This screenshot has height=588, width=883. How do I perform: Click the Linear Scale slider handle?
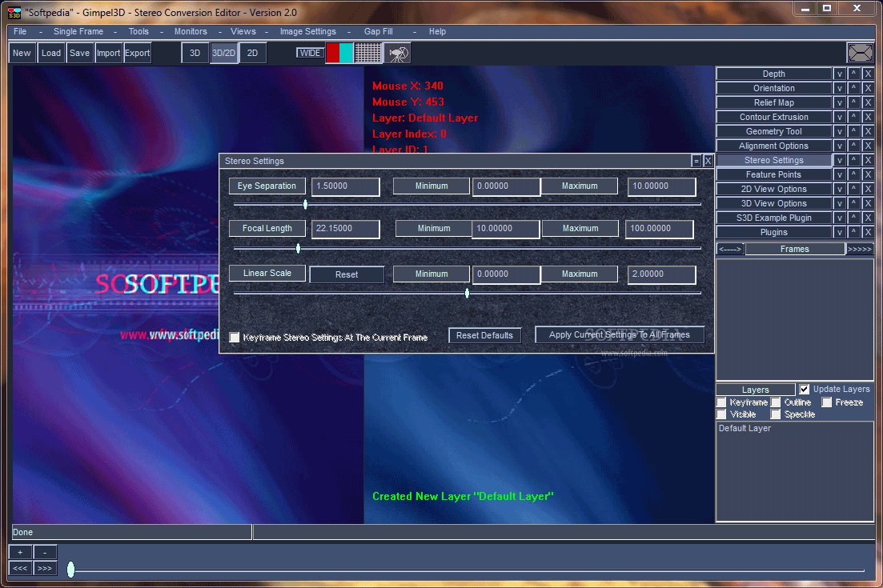pos(467,293)
